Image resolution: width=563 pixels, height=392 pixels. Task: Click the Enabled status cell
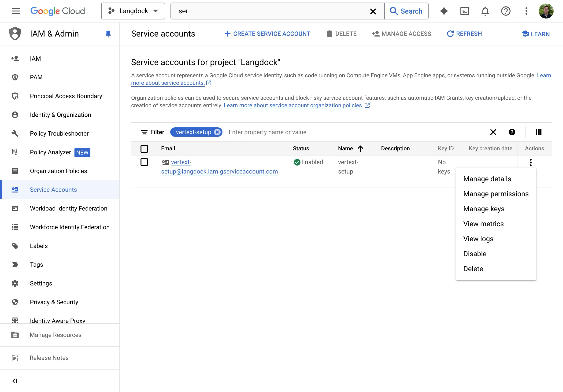[308, 162]
